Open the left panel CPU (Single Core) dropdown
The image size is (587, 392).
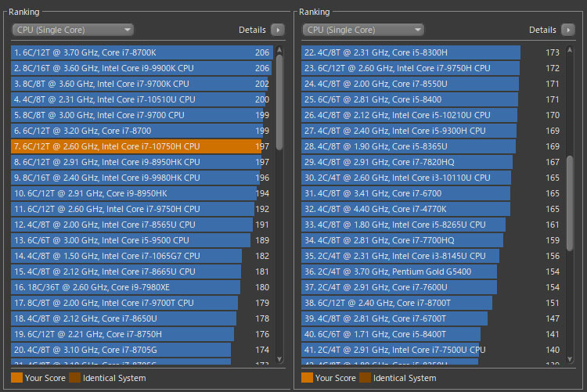click(73, 30)
